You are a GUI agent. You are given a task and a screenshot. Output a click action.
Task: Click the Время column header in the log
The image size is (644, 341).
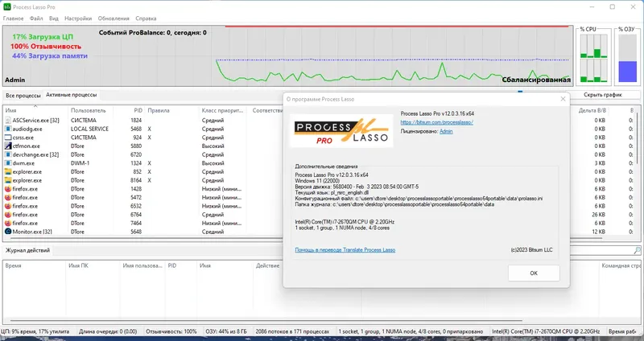[34, 265]
